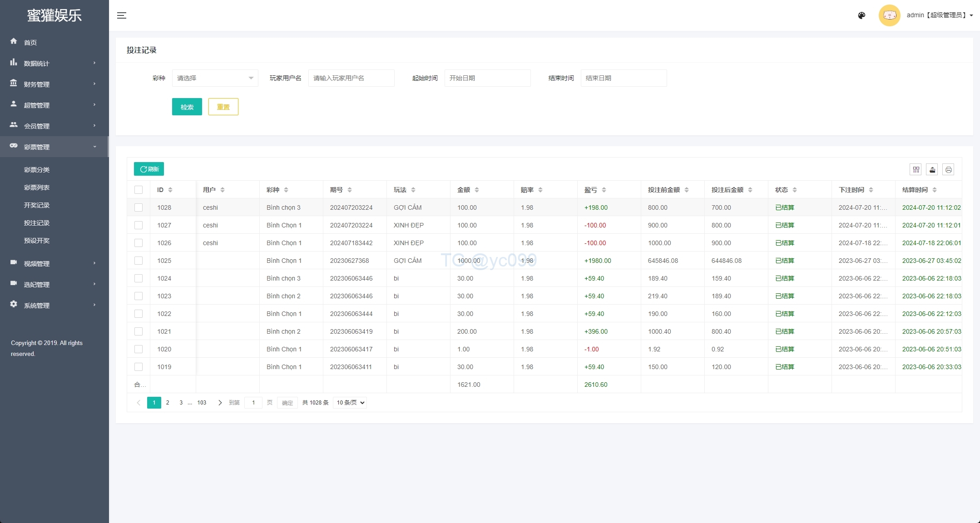Open 开奖记录 in the sidebar submenu
980x523 pixels.
37,205
